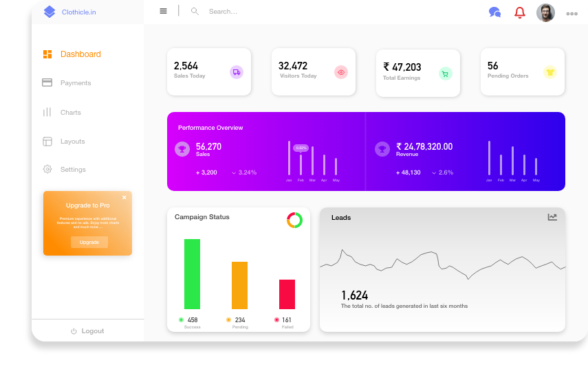
Task: Click the Pending Orders shirt icon
Action: click(549, 72)
